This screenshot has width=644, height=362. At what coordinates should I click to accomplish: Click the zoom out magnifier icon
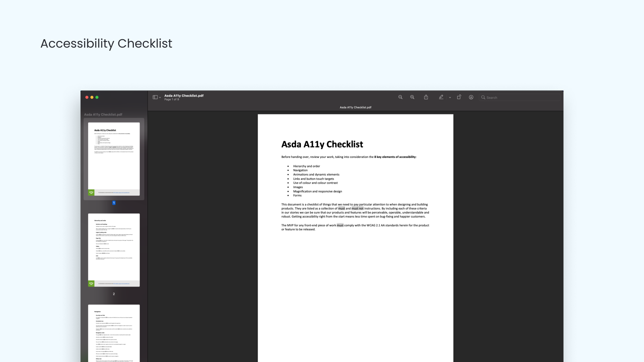click(400, 97)
